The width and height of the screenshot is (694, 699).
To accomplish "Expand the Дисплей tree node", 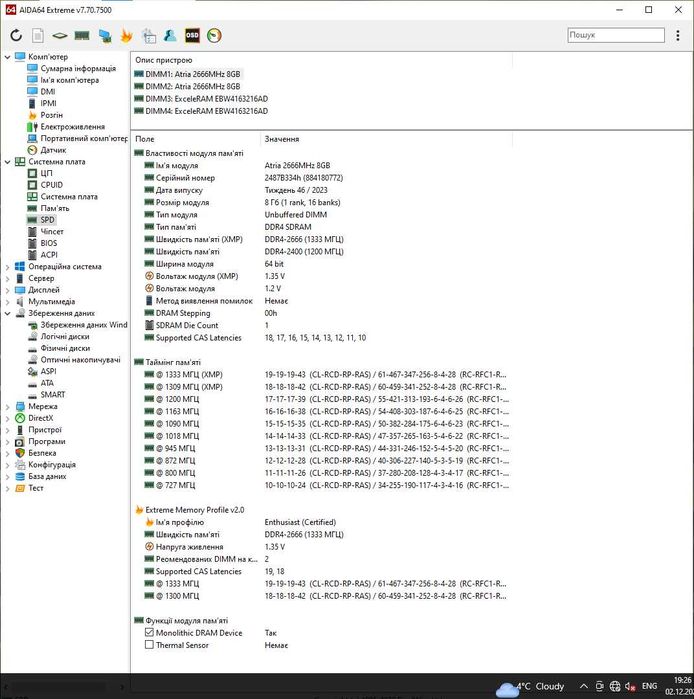I will pyautogui.click(x=7, y=290).
